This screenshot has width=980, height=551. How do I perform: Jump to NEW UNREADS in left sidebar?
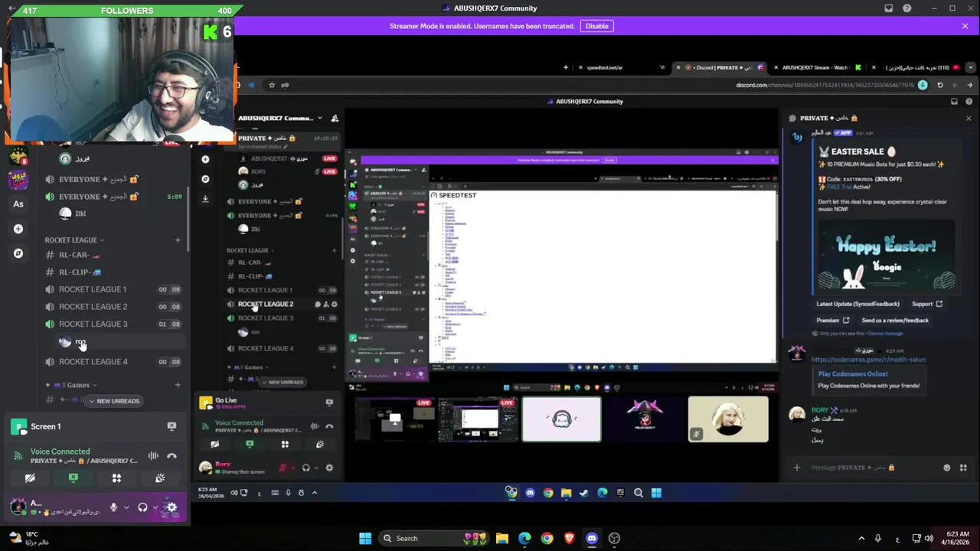pyautogui.click(x=113, y=401)
